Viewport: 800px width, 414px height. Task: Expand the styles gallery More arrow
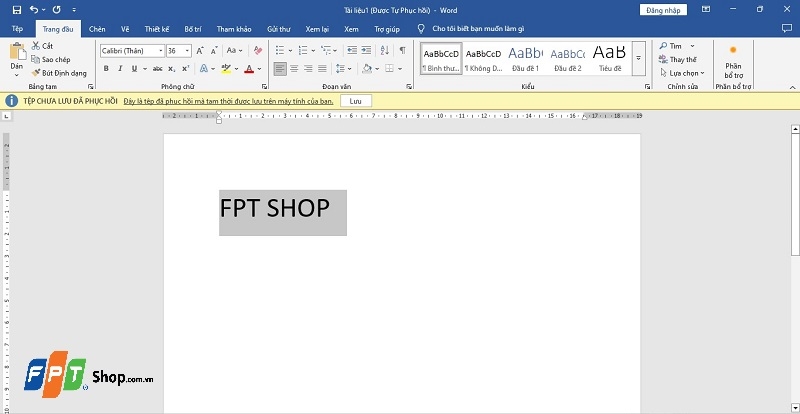638,58
